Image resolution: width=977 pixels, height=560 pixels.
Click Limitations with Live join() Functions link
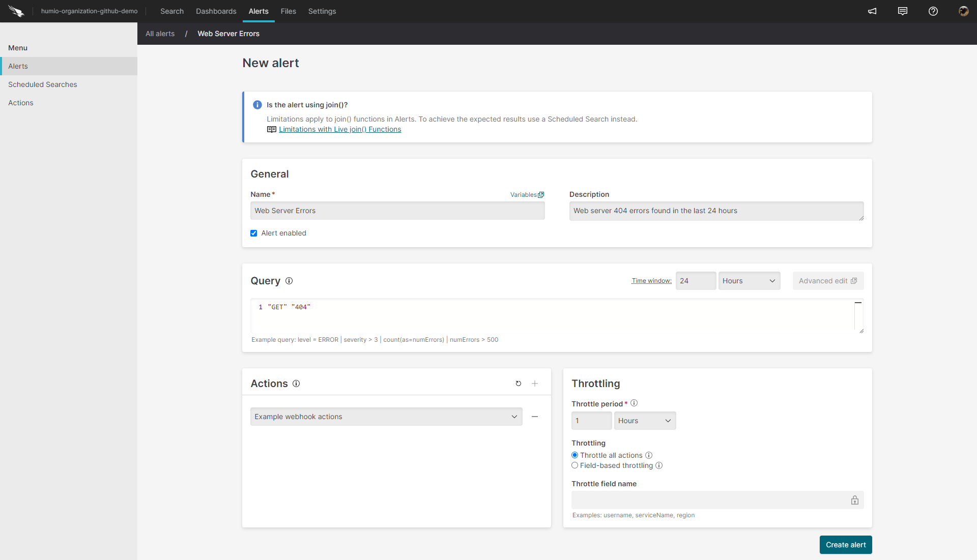click(x=339, y=129)
